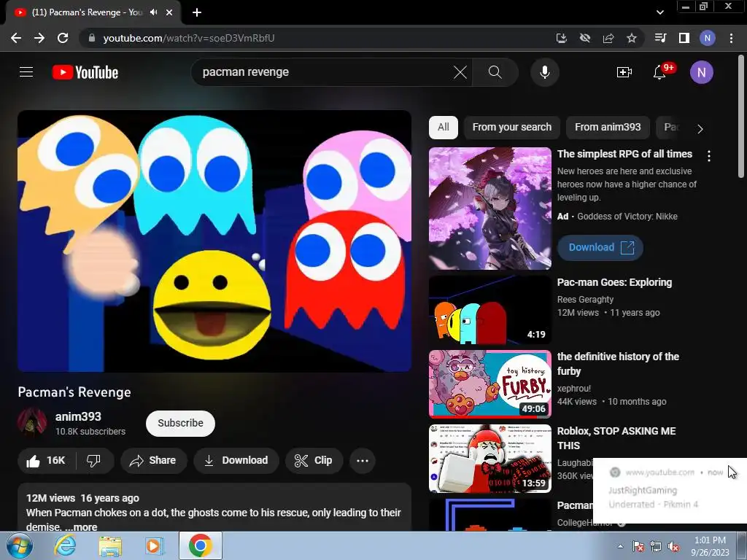Click the taskbar clock showing 1:01 PM

coord(710,546)
